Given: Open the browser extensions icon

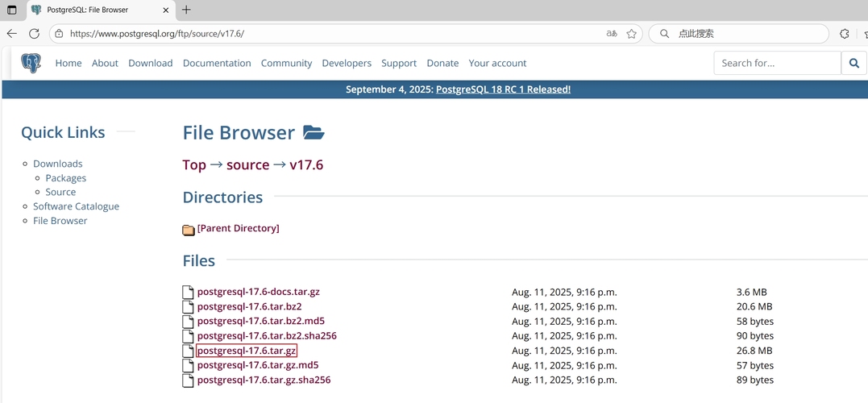Looking at the screenshot, I should click(845, 34).
